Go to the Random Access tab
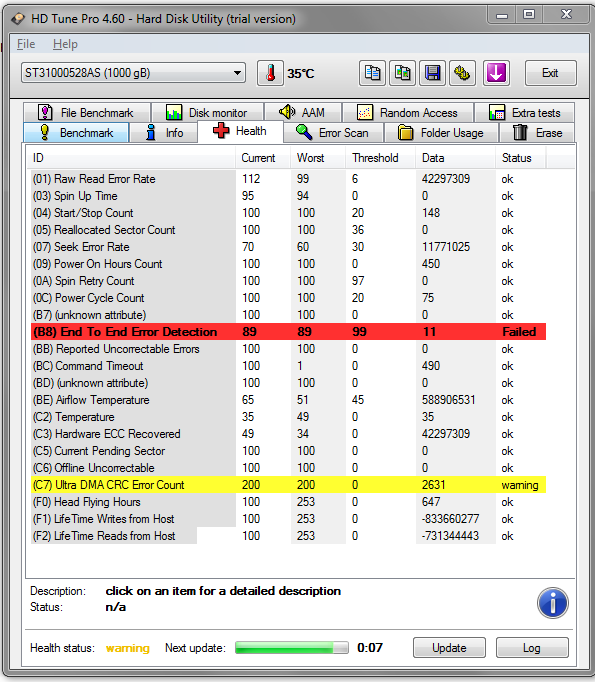The image size is (595, 682). [x=408, y=113]
